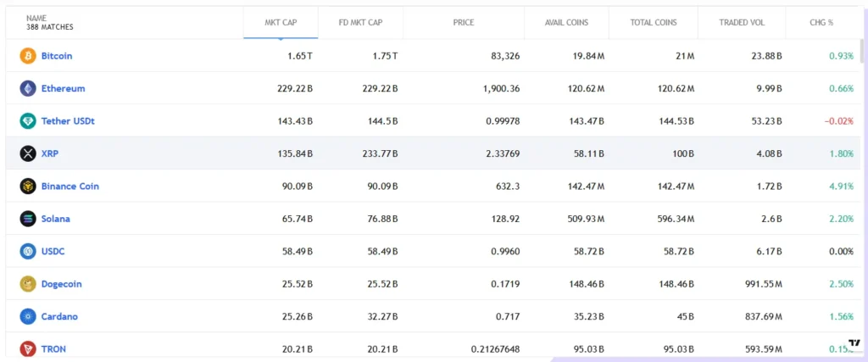Image resolution: width=868 pixels, height=362 pixels.
Task: Click XRP market cap 135.84 B
Action: 295,153
